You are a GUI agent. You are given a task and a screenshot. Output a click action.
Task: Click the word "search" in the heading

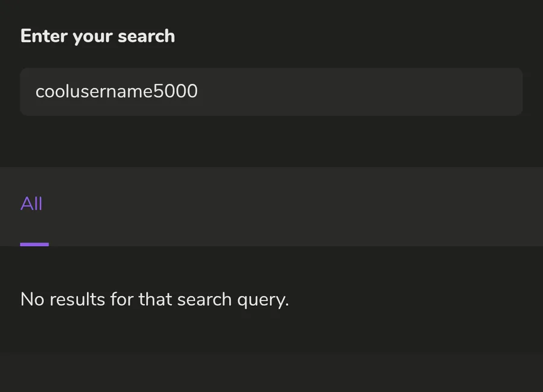(x=146, y=36)
